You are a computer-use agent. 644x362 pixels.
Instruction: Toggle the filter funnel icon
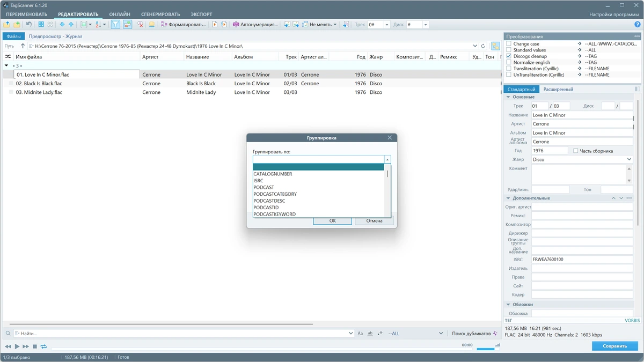[115, 25]
